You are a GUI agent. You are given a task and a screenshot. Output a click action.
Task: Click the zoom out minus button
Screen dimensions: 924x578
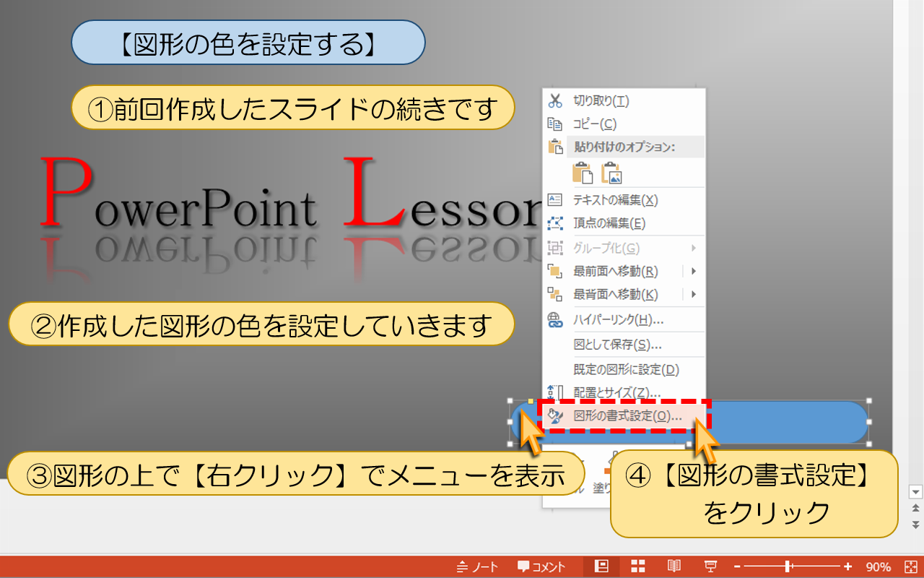(x=737, y=567)
